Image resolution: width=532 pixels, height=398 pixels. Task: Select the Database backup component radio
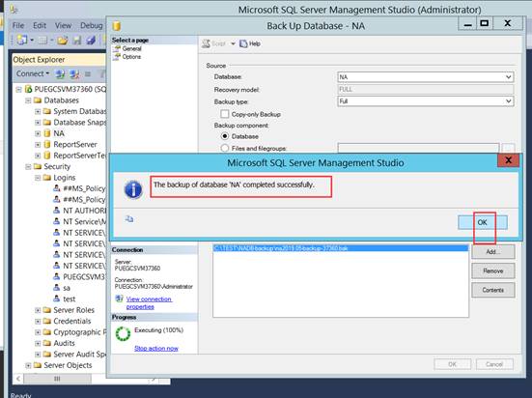[x=225, y=136]
